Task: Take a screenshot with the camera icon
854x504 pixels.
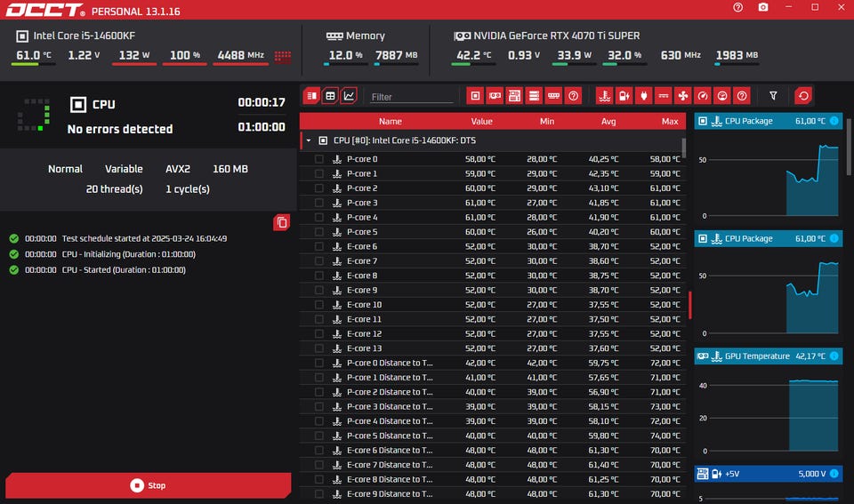Action: (x=763, y=7)
